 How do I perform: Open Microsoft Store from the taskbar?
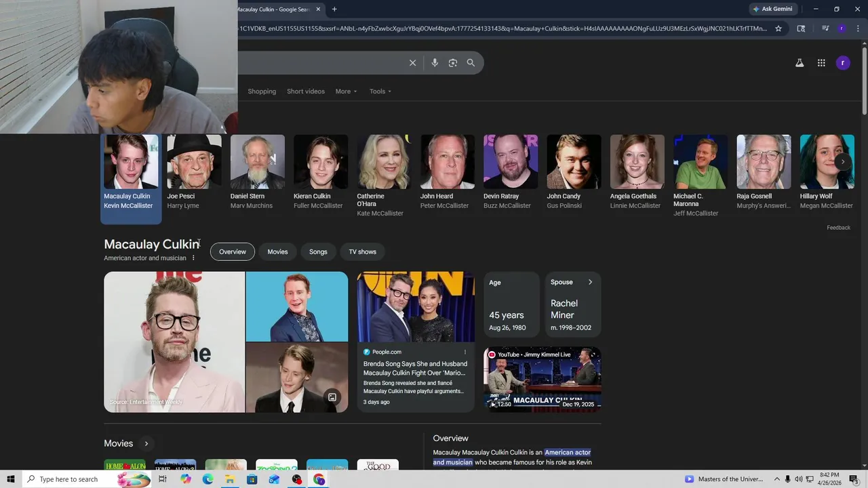pyautogui.click(x=252, y=479)
